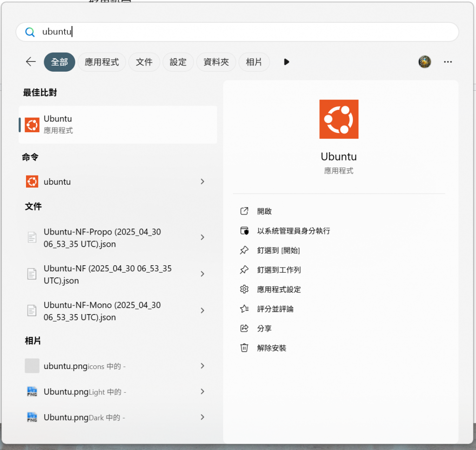Image resolution: width=476 pixels, height=450 pixels.
Task: Open Ubuntu-NF-Propo json file result
Action: click(118, 238)
